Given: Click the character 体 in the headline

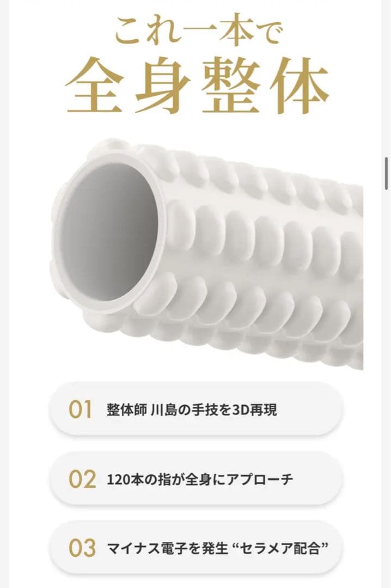Looking at the screenshot, I should [300, 86].
